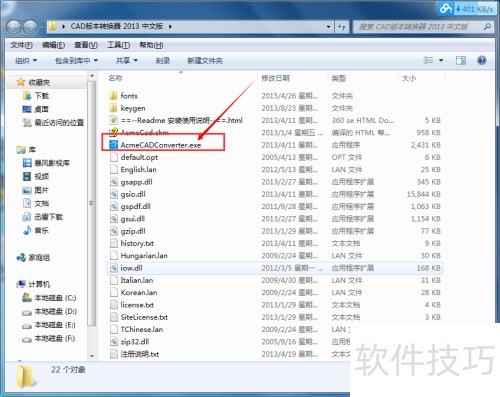The width and height of the screenshot is (500, 397).
Task: Select the Korean.lan file
Action: click(139, 292)
